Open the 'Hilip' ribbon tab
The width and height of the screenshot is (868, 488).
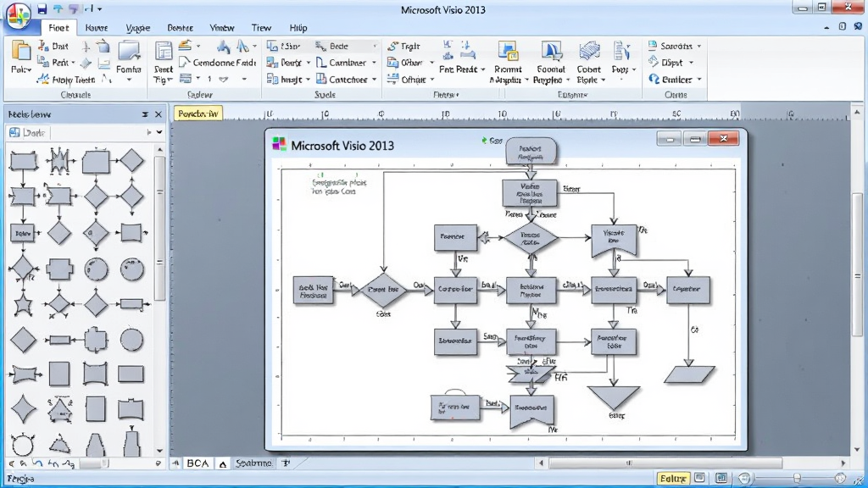coord(298,28)
